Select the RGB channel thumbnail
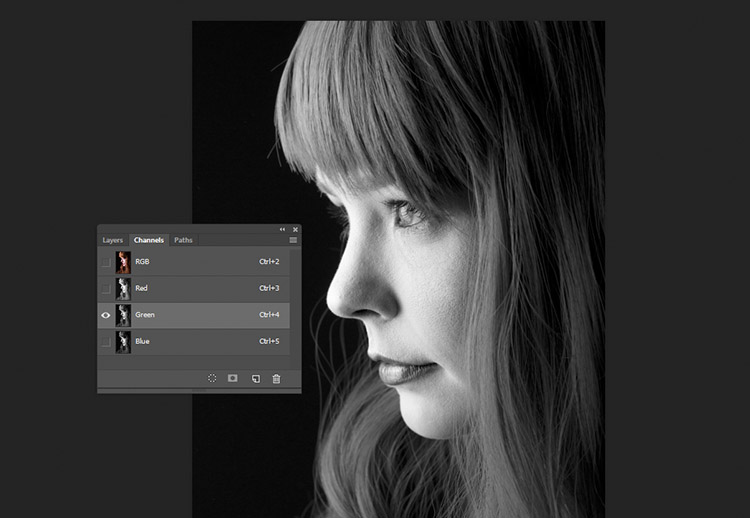Screen dimensions: 750x518 point(123,262)
